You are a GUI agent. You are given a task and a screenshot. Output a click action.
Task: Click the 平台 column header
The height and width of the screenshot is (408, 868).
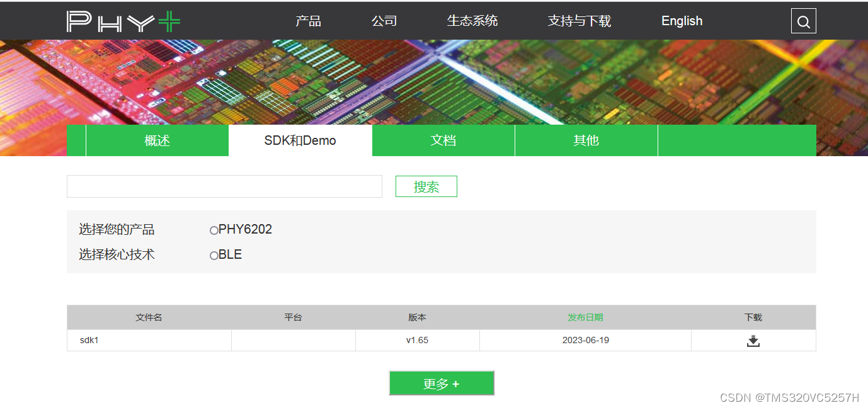point(293,317)
